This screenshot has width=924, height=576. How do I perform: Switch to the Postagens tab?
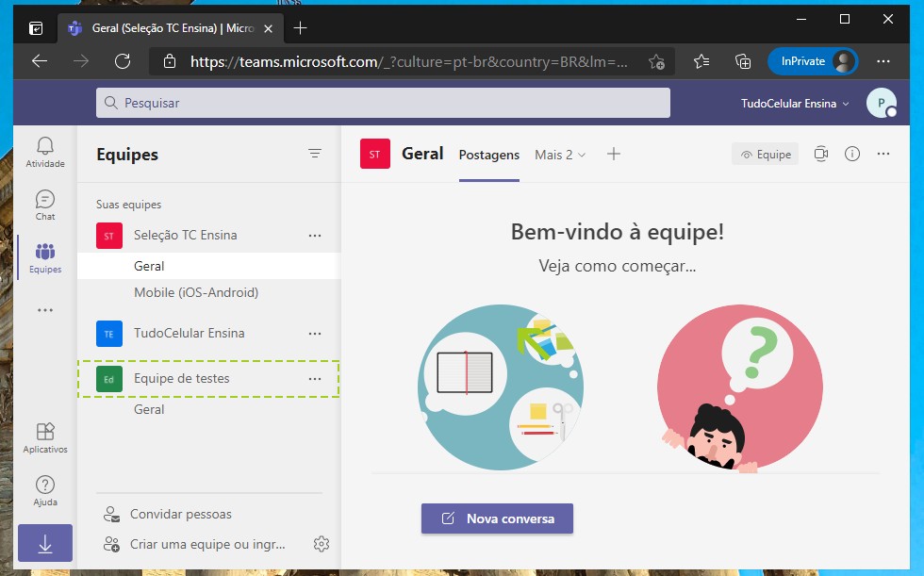click(488, 155)
